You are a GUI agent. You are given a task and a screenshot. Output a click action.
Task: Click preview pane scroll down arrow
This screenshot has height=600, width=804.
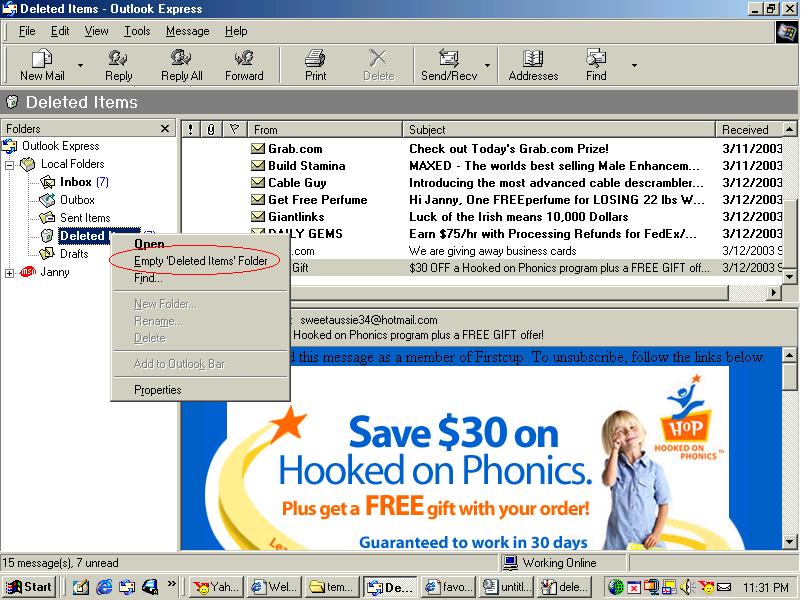[790, 541]
